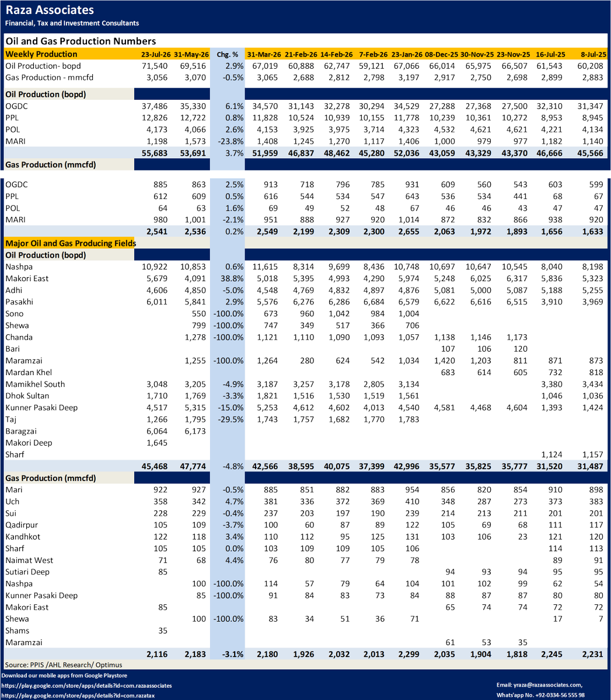Click the 'Chg. %' column header

[227, 54]
